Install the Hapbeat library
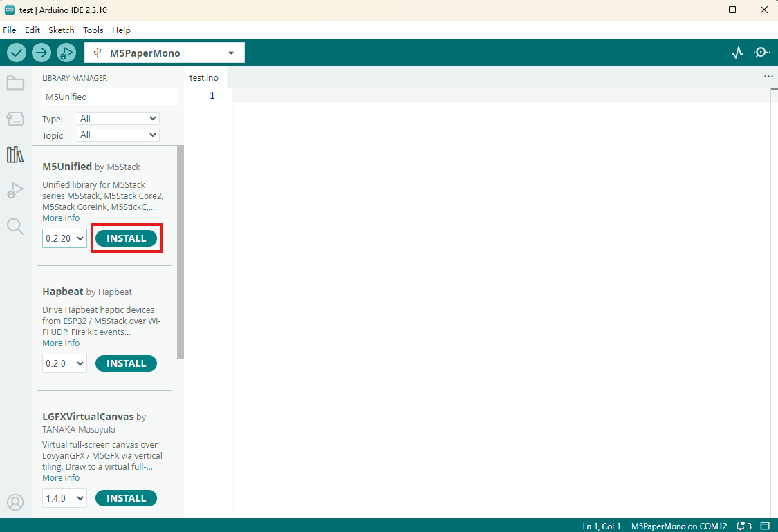The height and width of the screenshot is (532, 778). click(x=126, y=363)
